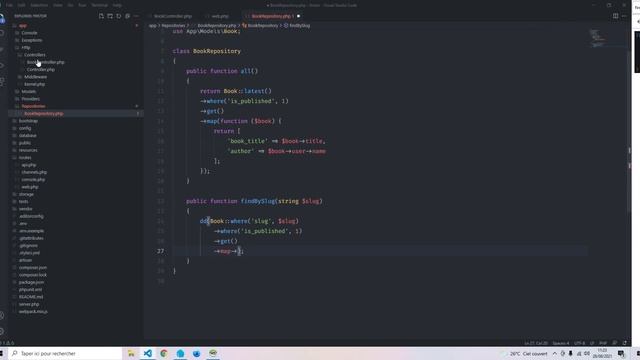
Task: Click the Split Editor icon
Action: click(x=615, y=16)
